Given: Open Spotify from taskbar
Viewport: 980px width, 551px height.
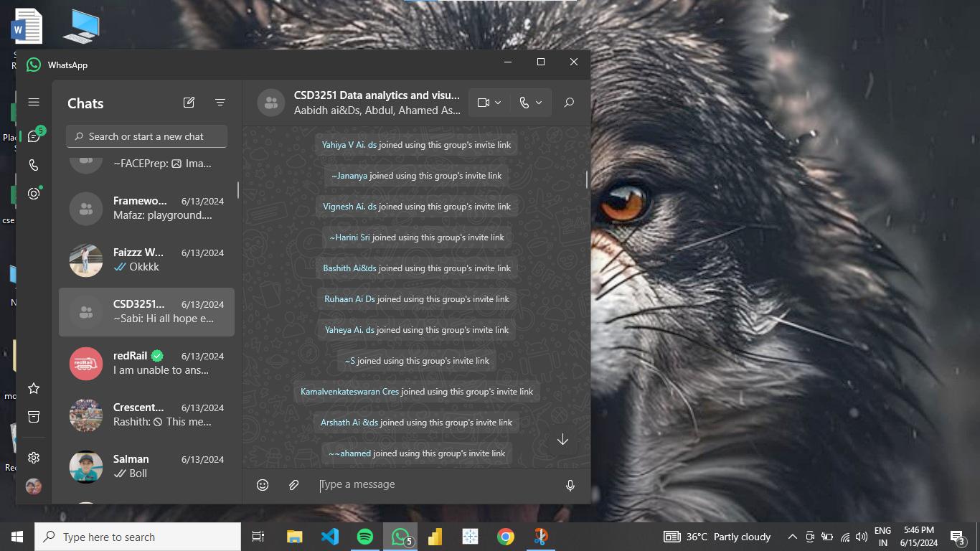Looking at the screenshot, I should click(x=364, y=537).
